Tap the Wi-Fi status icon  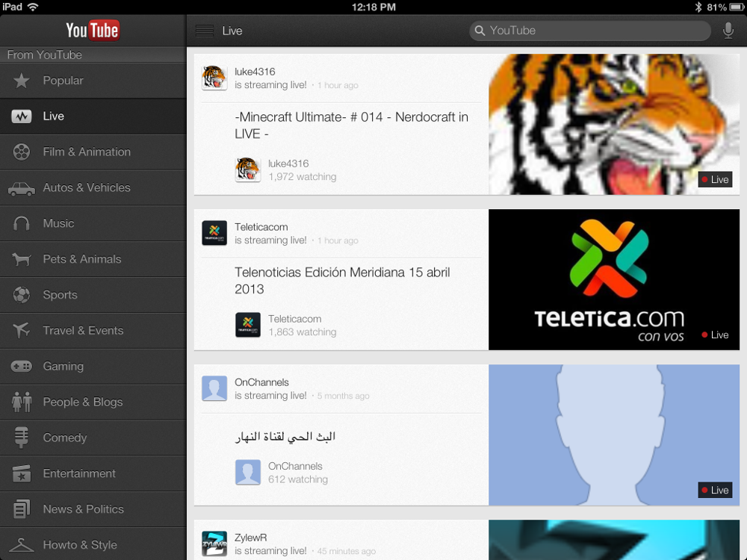[x=33, y=7]
